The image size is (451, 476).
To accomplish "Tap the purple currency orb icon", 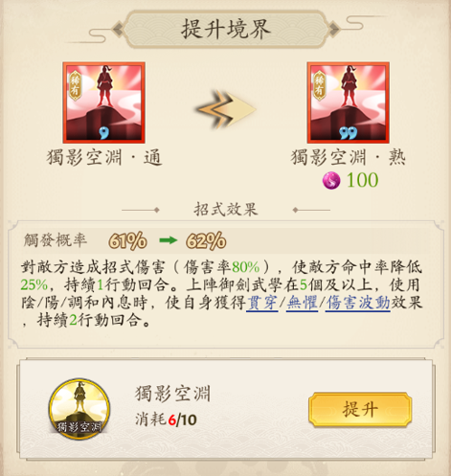I will pos(331,180).
